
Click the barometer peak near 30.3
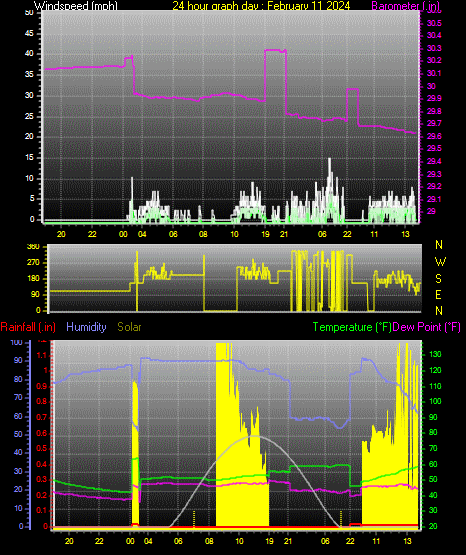click(x=275, y=50)
